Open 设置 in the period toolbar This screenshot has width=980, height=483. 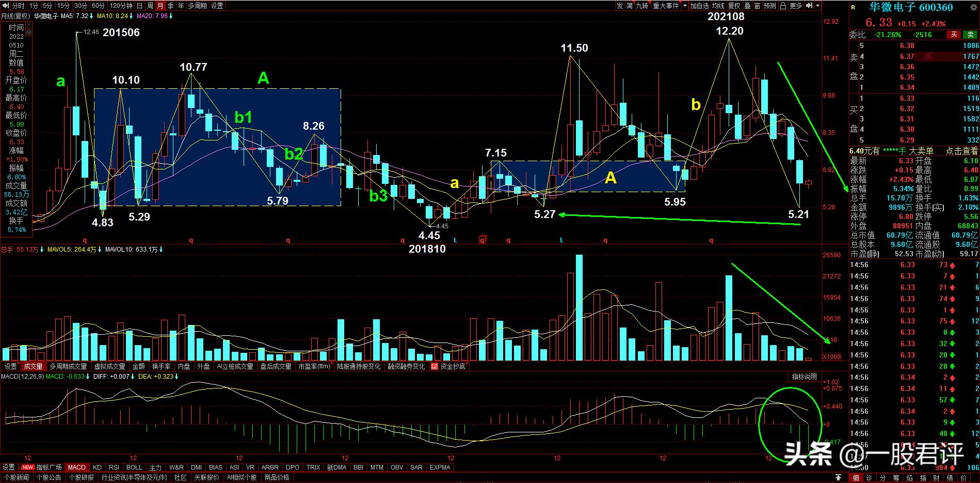tap(217, 6)
